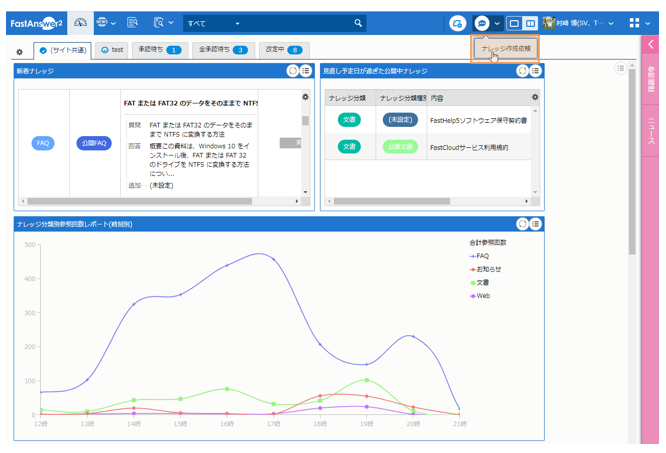The image size is (666, 453).
Task: Open the dashboard gauge icon
Action: pos(81,22)
